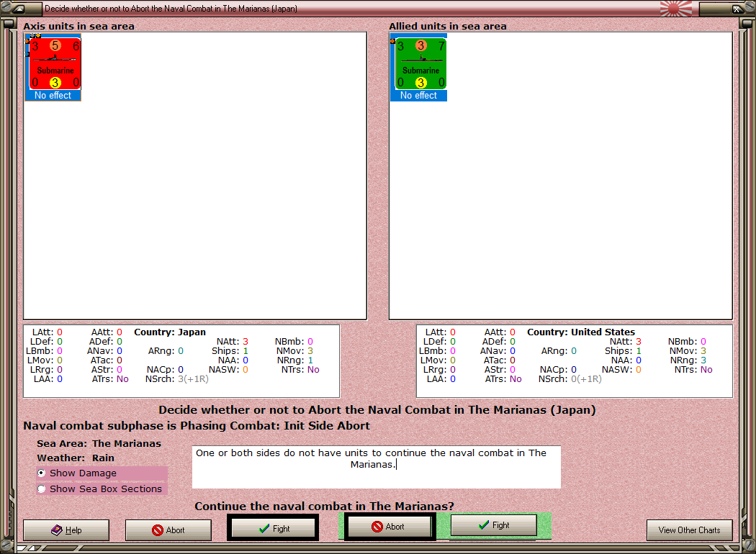
Task: Click the 'No effect' label under the Japanese submarine
Action: click(x=53, y=96)
